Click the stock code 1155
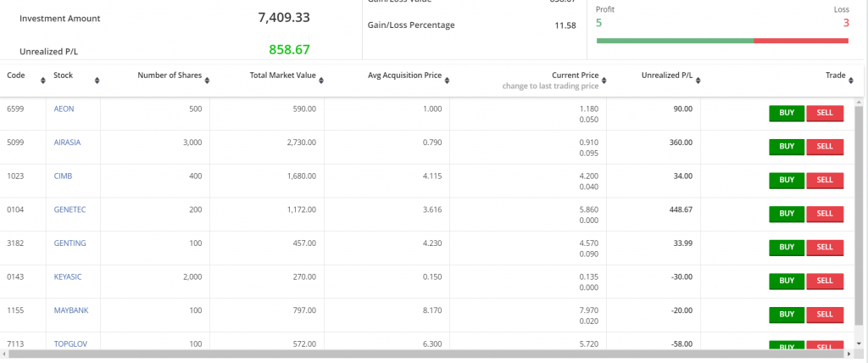 tap(14, 310)
